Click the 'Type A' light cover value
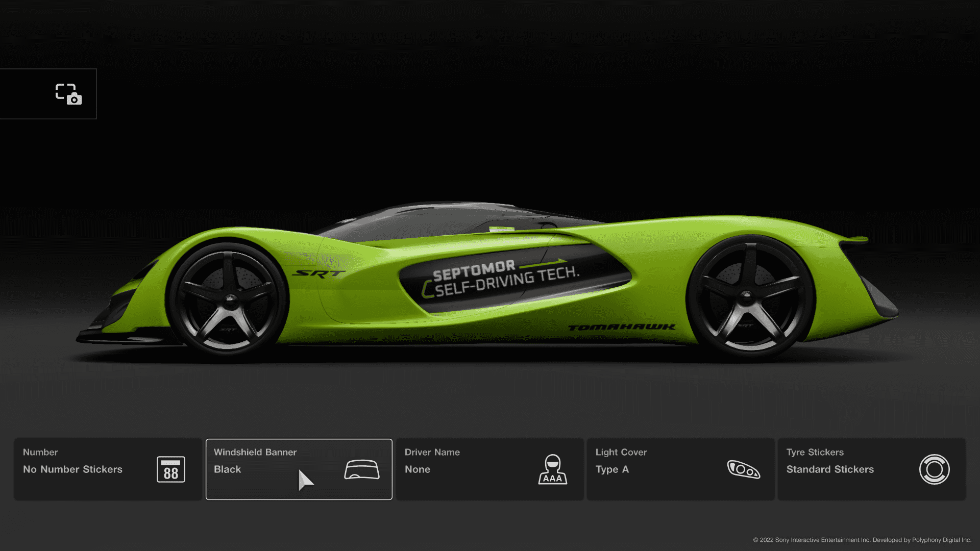This screenshot has height=551, width=980. point(611,469)
